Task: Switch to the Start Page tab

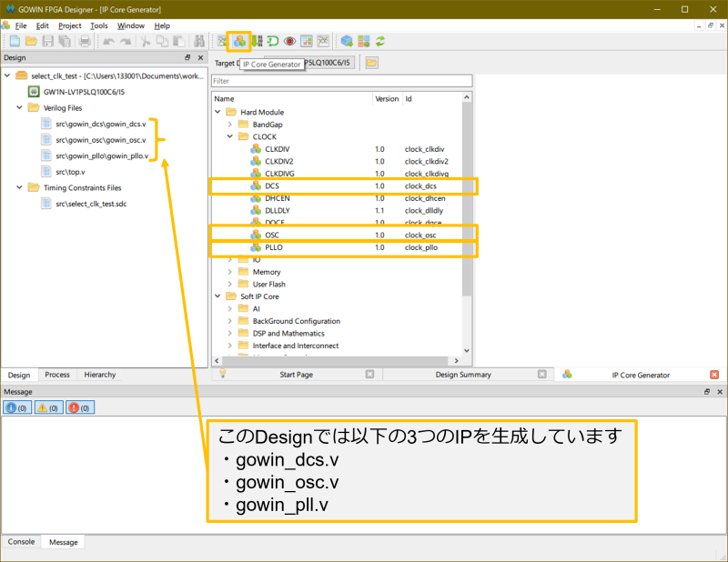Action: pos(296,375)
